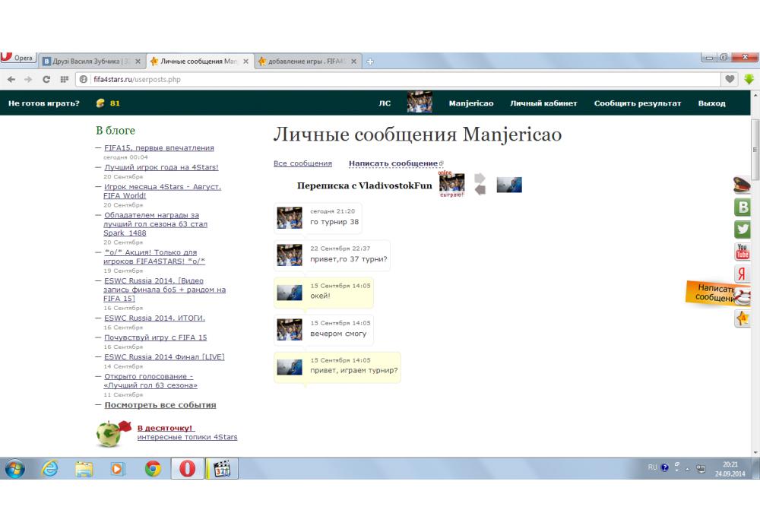This screenshot has height=532, width=760.
Task: Open 'FIFA15, первые впечатления' blog post
Action: (x=159, y=148)
